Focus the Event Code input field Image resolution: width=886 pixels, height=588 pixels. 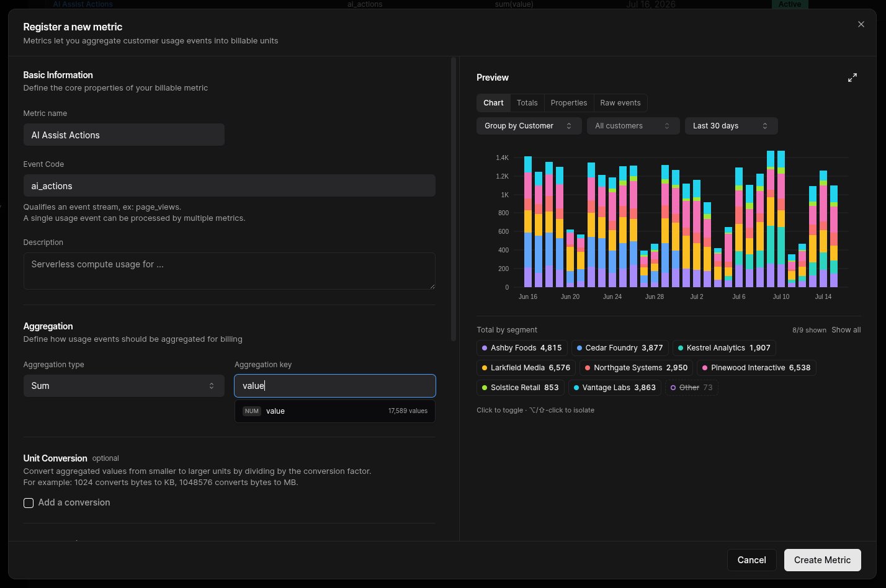[230, 186]
